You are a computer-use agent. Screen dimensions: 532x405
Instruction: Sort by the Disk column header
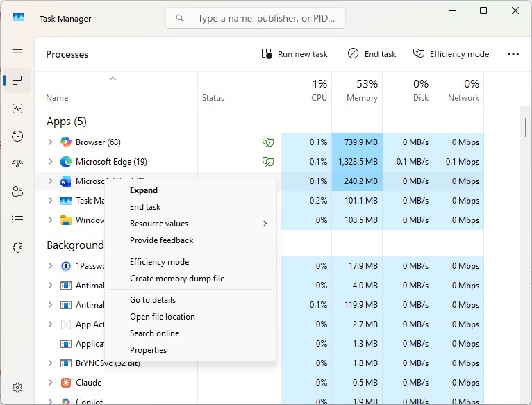408,89
